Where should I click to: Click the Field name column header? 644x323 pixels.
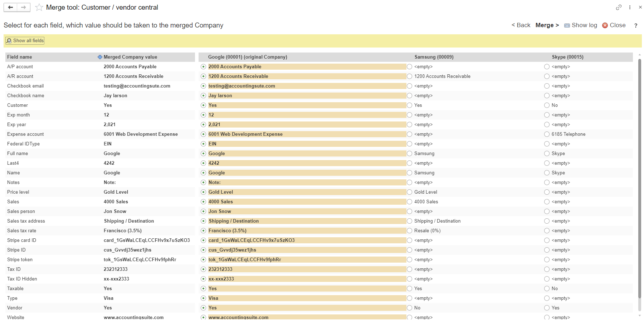click(x=19, y=57)
